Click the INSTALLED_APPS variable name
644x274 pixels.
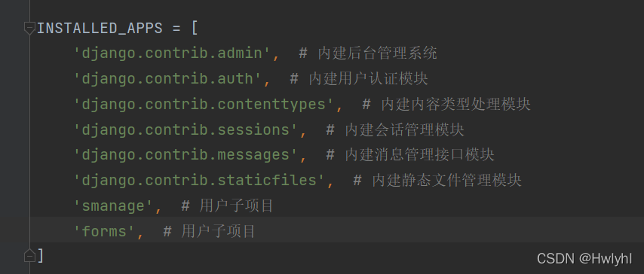[100, 29]
